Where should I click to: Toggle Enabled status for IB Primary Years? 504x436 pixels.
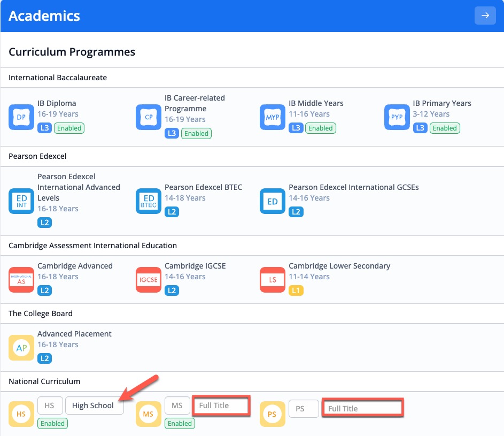(x=445, y=128)
